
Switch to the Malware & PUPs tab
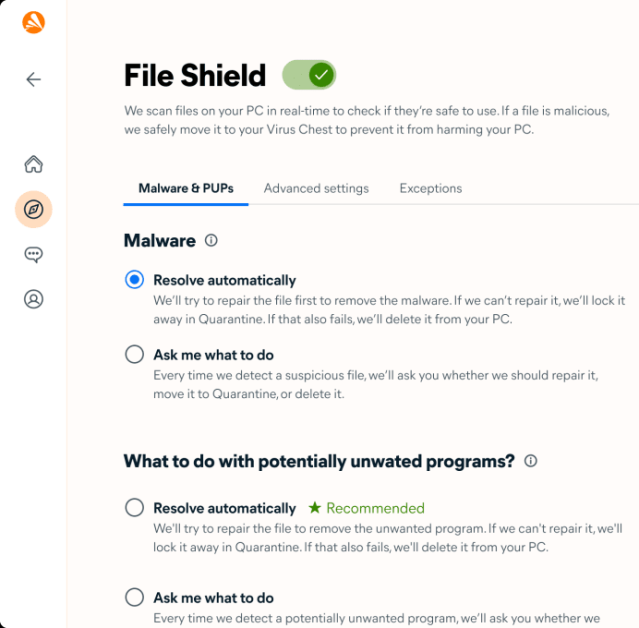tap(186, 188)
